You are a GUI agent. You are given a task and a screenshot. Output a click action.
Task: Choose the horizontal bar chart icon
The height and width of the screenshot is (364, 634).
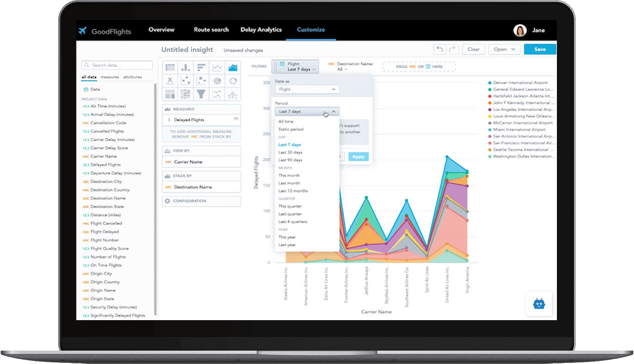(x=201, y=68)
